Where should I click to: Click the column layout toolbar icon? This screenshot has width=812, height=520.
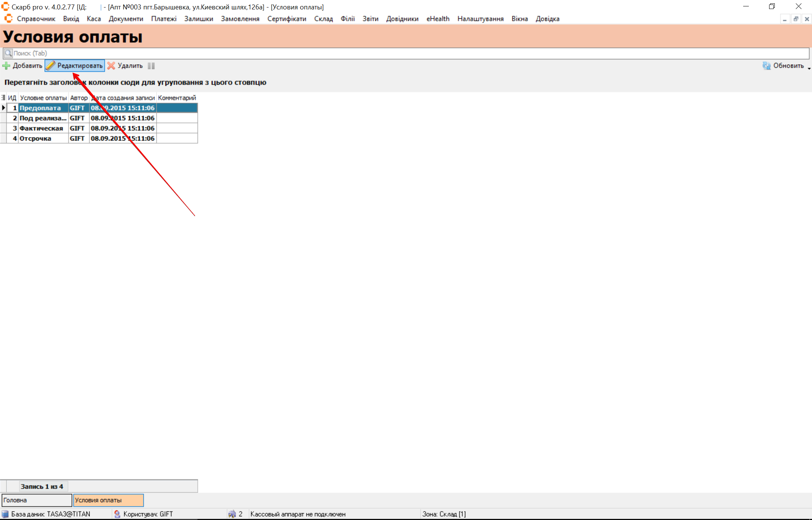click(151, 66)
